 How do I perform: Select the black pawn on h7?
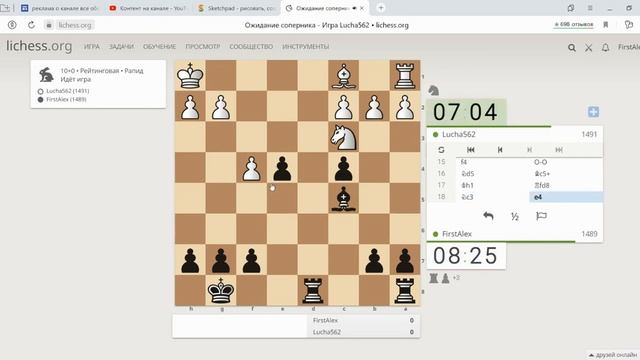click(x=190, y=260)
